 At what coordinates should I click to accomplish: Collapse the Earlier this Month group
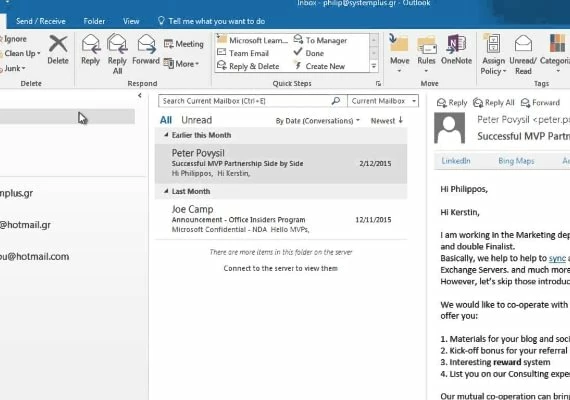point(166,135)
